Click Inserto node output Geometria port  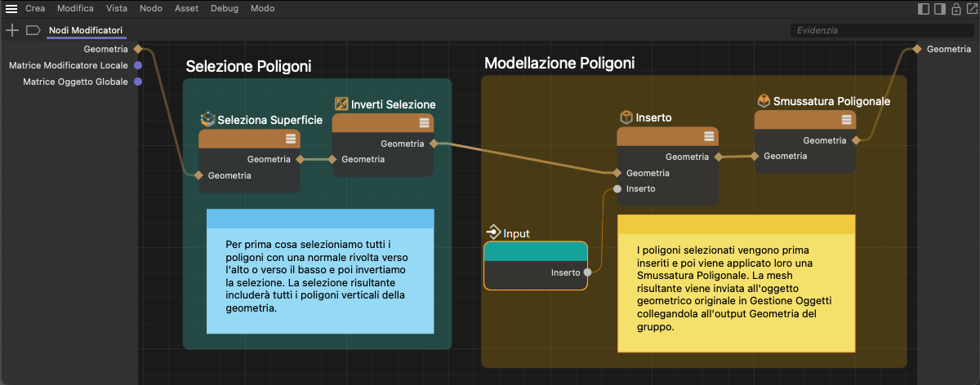[x=719, y=157]
